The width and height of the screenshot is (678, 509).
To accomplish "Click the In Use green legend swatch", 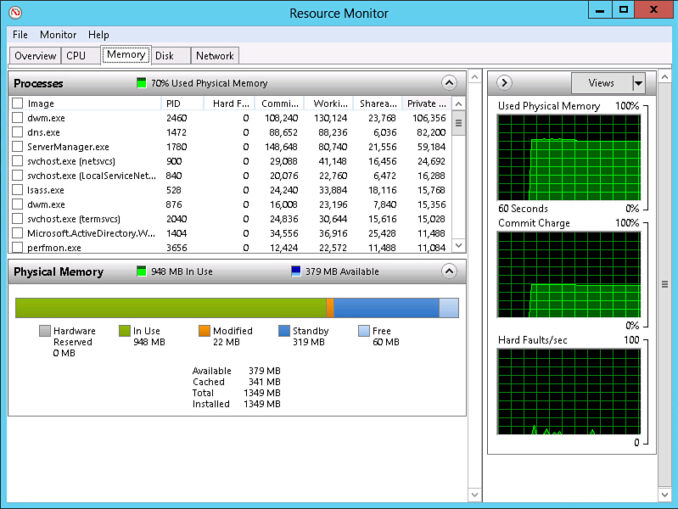I will pyautogui.click(x=125, y=331).
